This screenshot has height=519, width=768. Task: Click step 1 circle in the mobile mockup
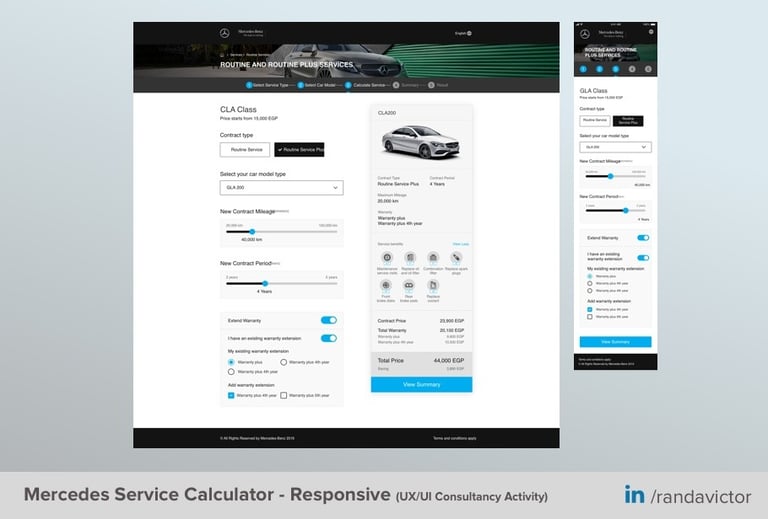583,69
